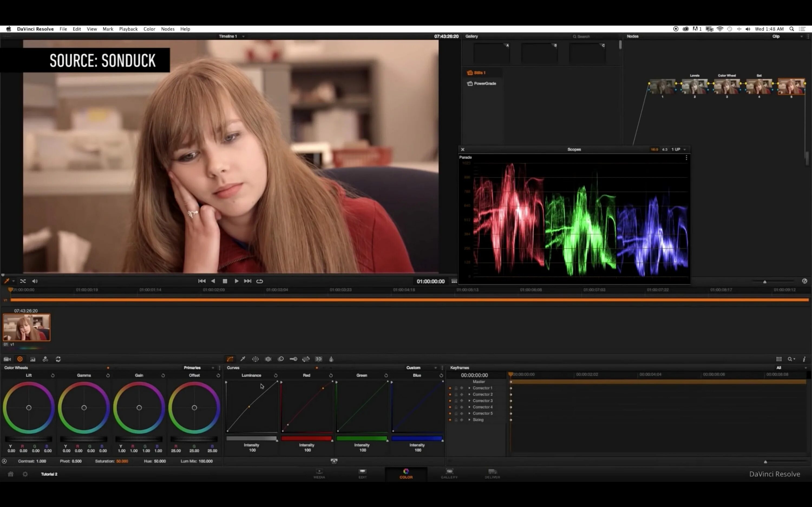Select the 4:3 scopes aspect ratio
This screenshot has height=507, width=812.
pos(664,150)
